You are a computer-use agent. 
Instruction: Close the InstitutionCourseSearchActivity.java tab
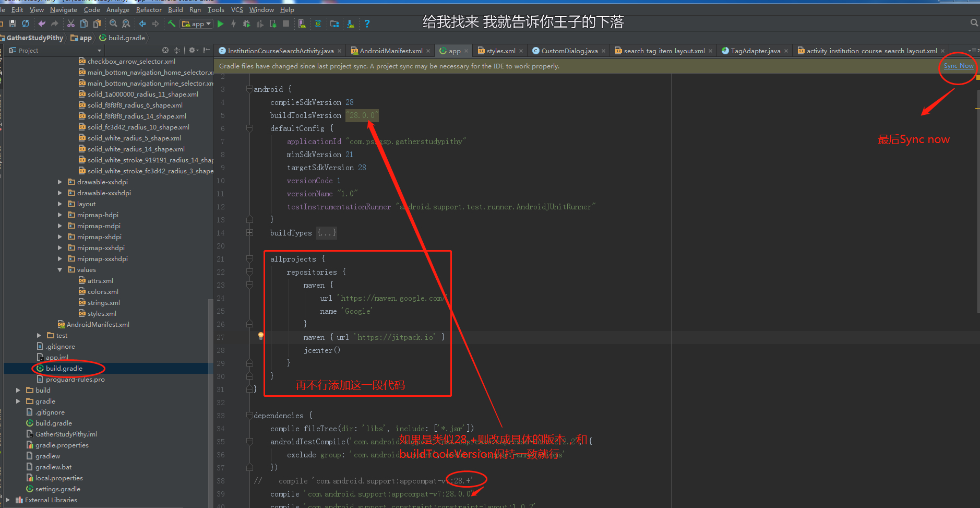pos(339,51)
